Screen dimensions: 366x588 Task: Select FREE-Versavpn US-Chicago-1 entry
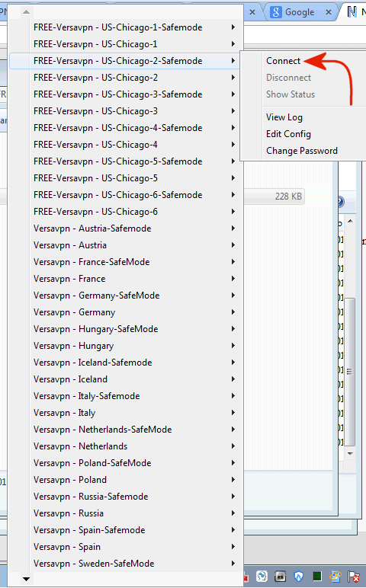(124, 44)
